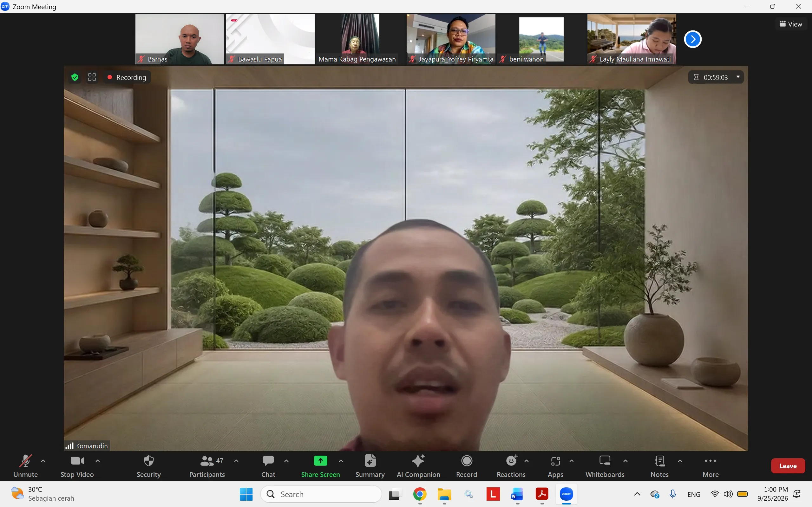Expand the timer dropdown showing 00:59:03
The image size is (812, 507).
pos(738,77)
